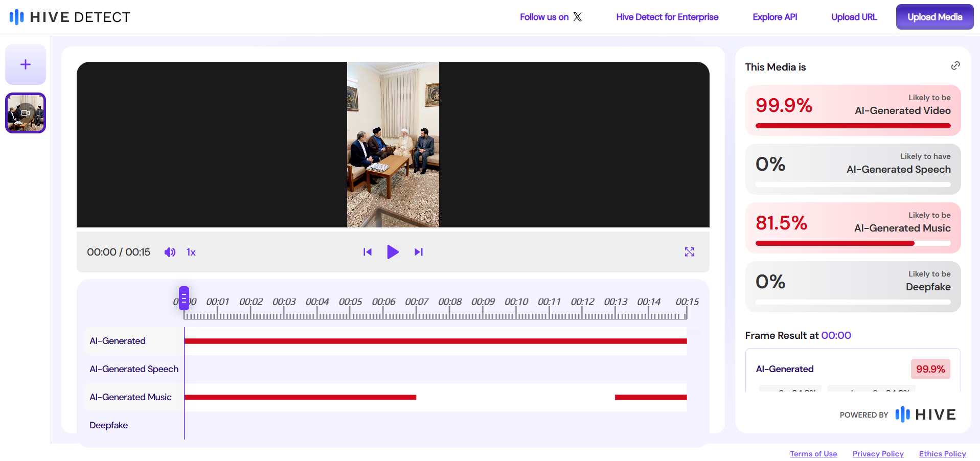Click the 99.9% frame result badge

(x=930, y=369)
